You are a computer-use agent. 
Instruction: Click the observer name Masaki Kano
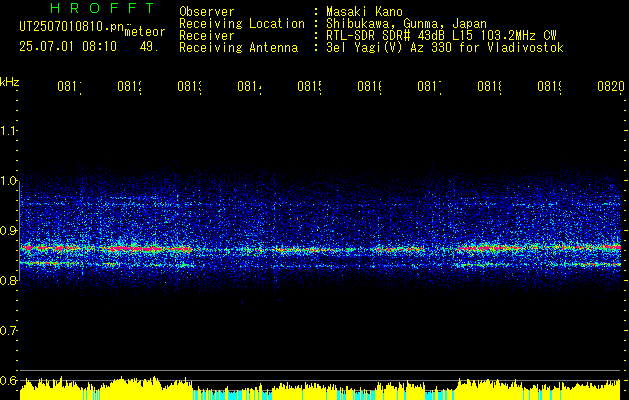pyautogui.click(x=364, y=12)
